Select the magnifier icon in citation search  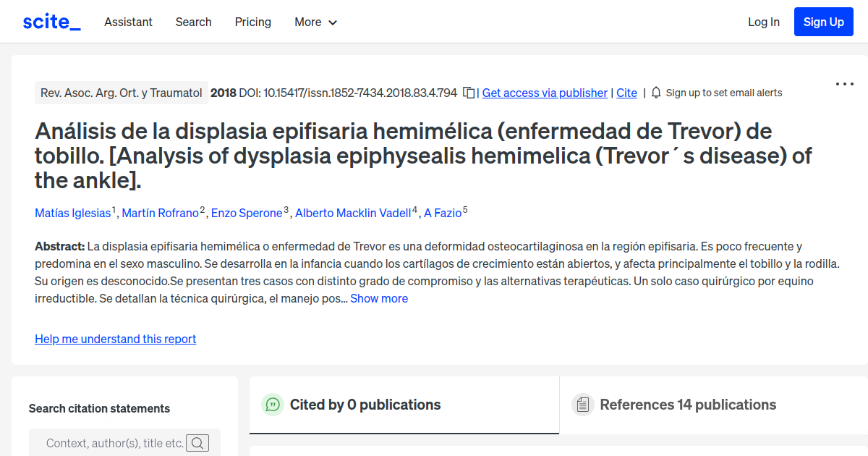click(197, 442)
